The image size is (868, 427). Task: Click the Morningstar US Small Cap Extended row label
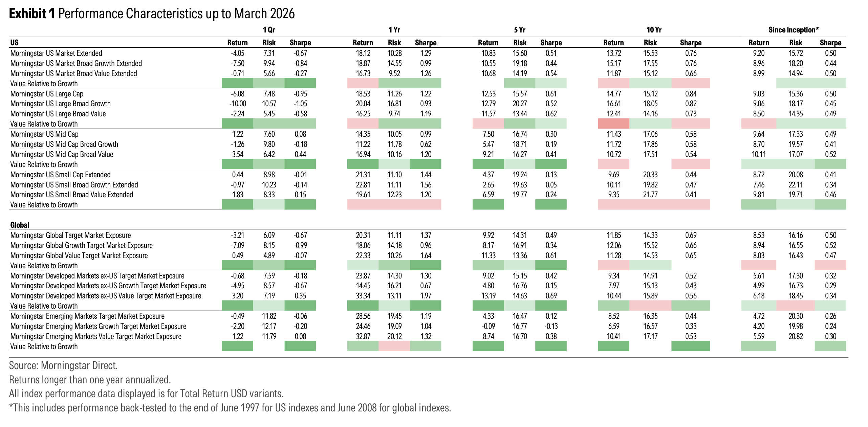[x=60, y=175]
